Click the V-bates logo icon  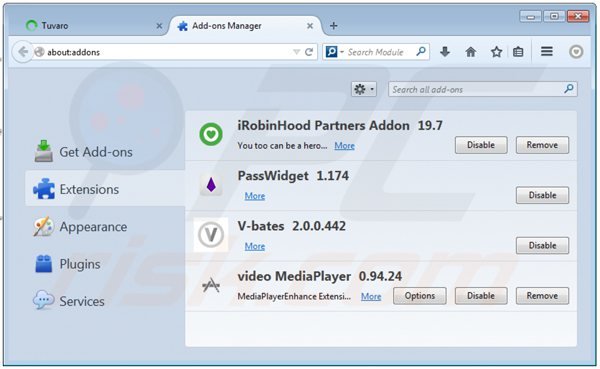point(211,235)
